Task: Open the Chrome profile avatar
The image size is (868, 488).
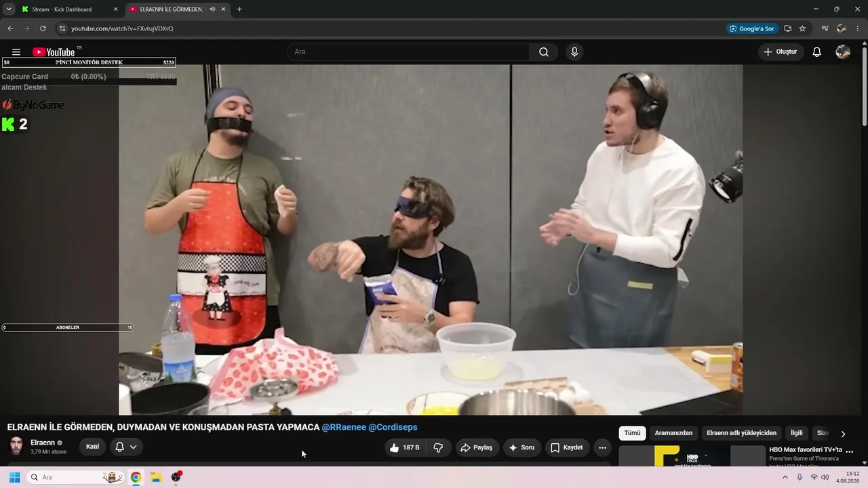Action: [842, 28]
